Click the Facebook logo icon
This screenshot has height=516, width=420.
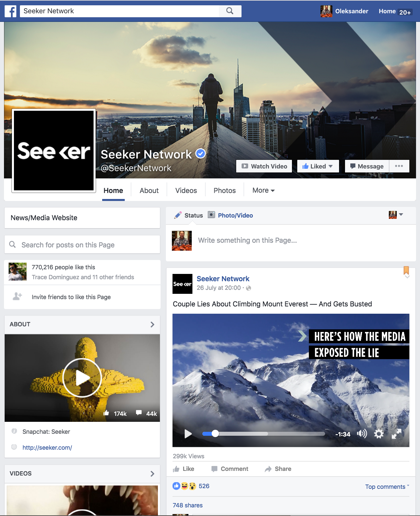[11, 11]
